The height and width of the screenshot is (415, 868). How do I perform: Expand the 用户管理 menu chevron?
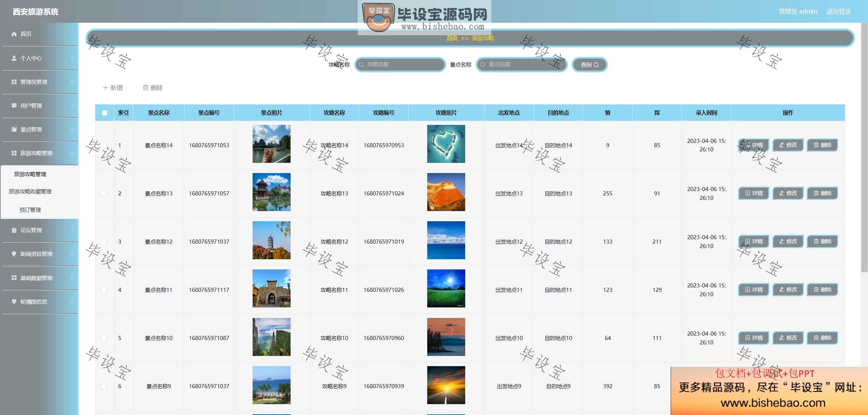(72, 106)
